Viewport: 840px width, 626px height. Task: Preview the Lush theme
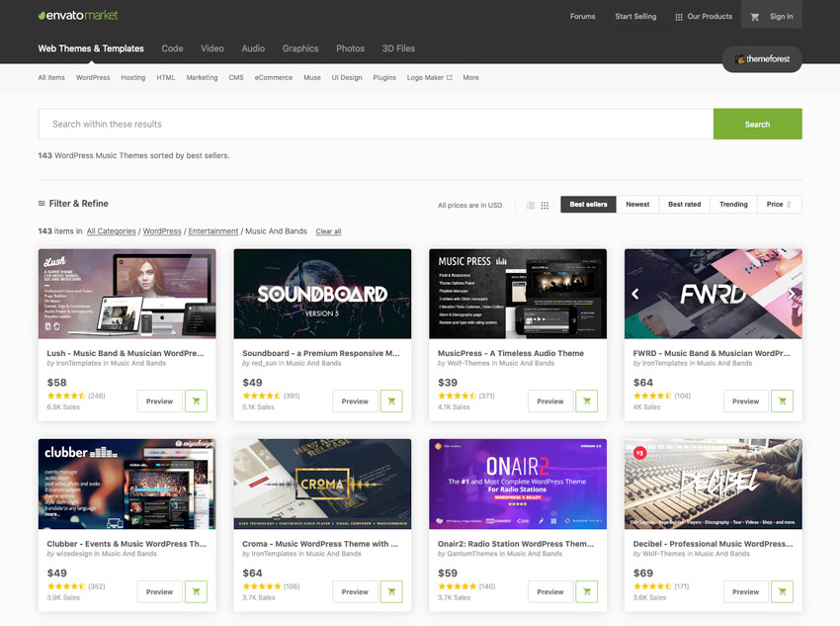(160, 401)
